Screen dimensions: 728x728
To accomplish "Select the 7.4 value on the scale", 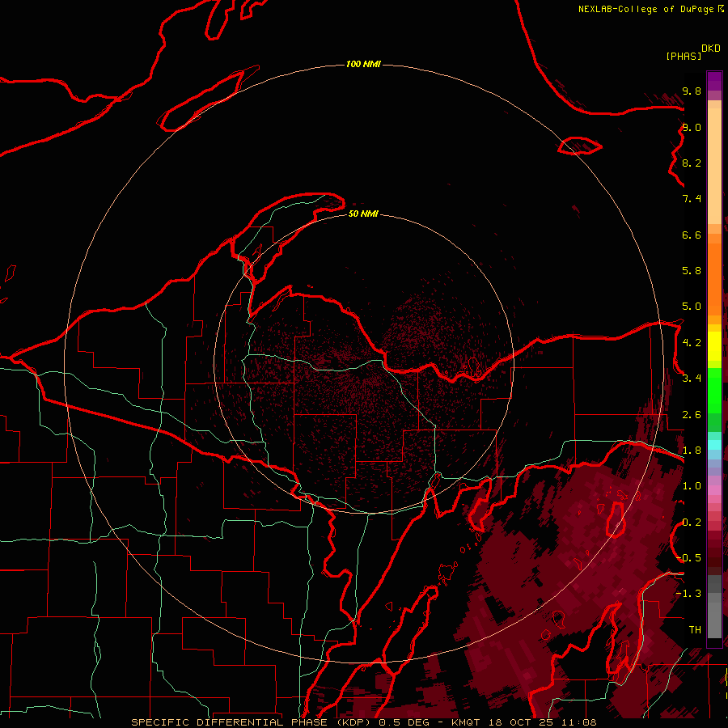I will click(x=692, y=199).
